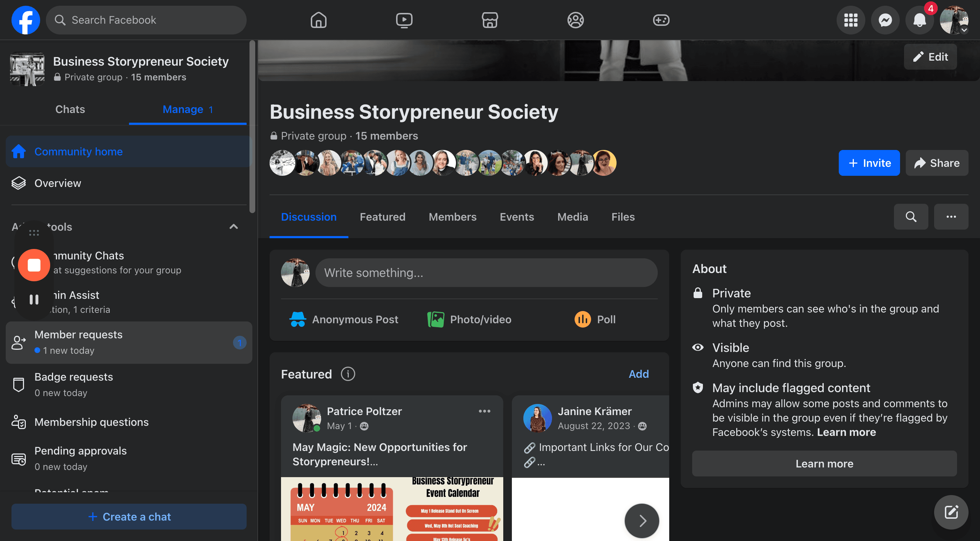Pause the screen recording
Viewport: 980px width, 541px height.
[x=34, y=300]
